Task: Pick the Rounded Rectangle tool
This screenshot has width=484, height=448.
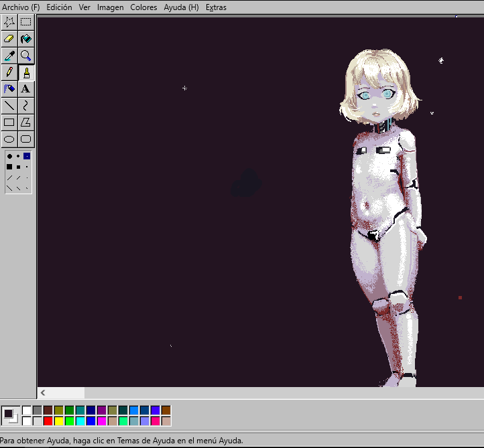Action: pos(26,139)
